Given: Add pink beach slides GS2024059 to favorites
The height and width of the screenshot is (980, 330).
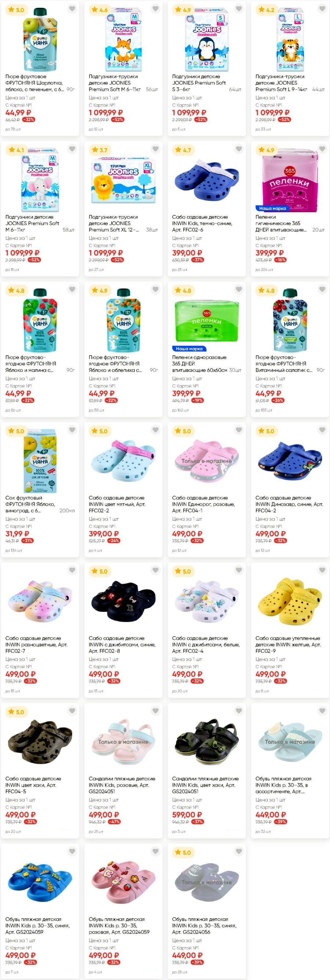Looking at the screenshot, I should pyautogui.click(x=155, y=851).
